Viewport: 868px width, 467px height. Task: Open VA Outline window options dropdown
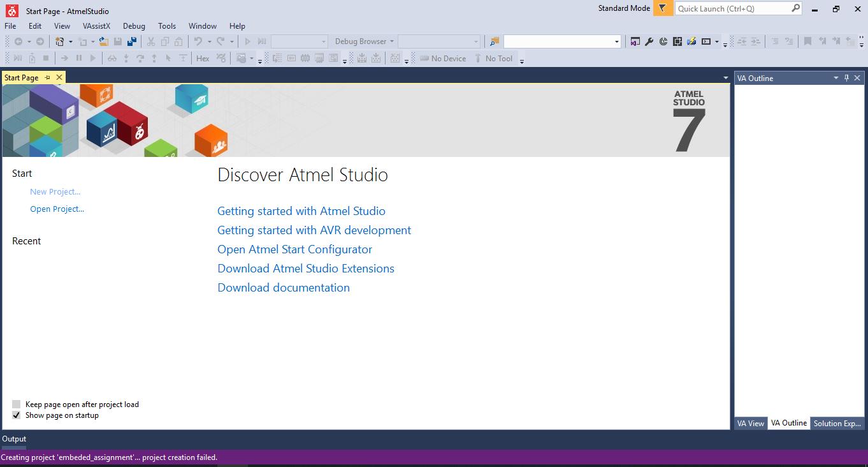835,78
